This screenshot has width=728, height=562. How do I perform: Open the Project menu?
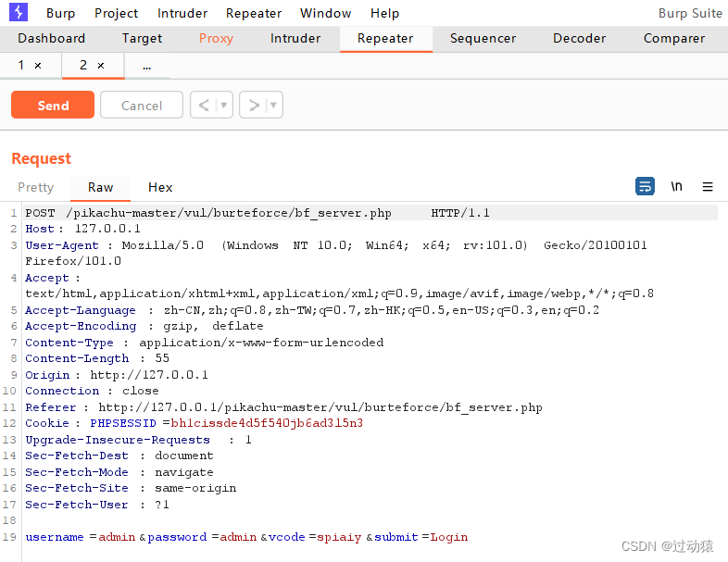[x=116, y=13]
